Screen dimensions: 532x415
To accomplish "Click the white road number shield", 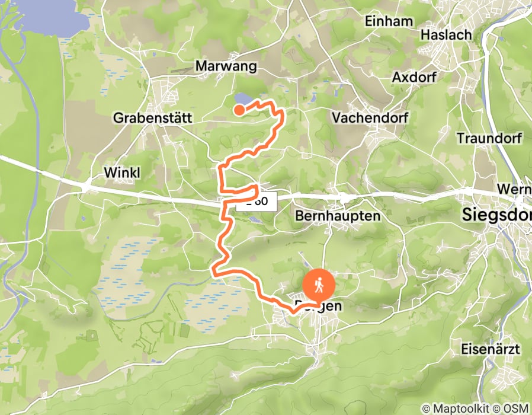I will pyautogui.click(x=257, y=202).
